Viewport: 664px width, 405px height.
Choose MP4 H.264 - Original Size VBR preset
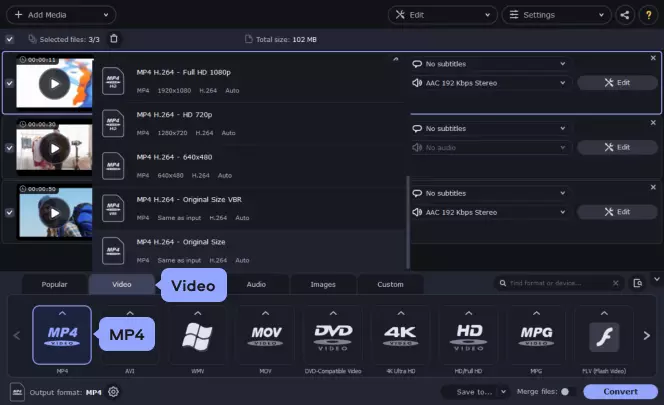pos(250,208)
